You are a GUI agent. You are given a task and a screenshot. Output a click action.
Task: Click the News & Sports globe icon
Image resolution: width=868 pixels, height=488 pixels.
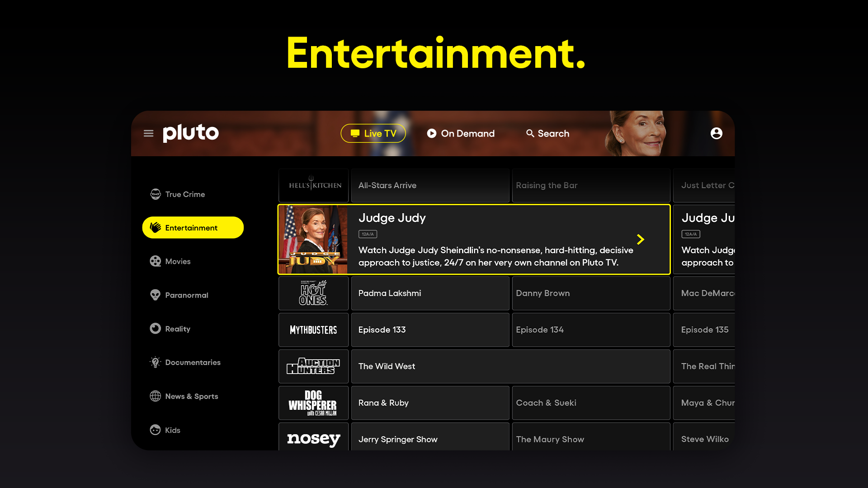155,396
